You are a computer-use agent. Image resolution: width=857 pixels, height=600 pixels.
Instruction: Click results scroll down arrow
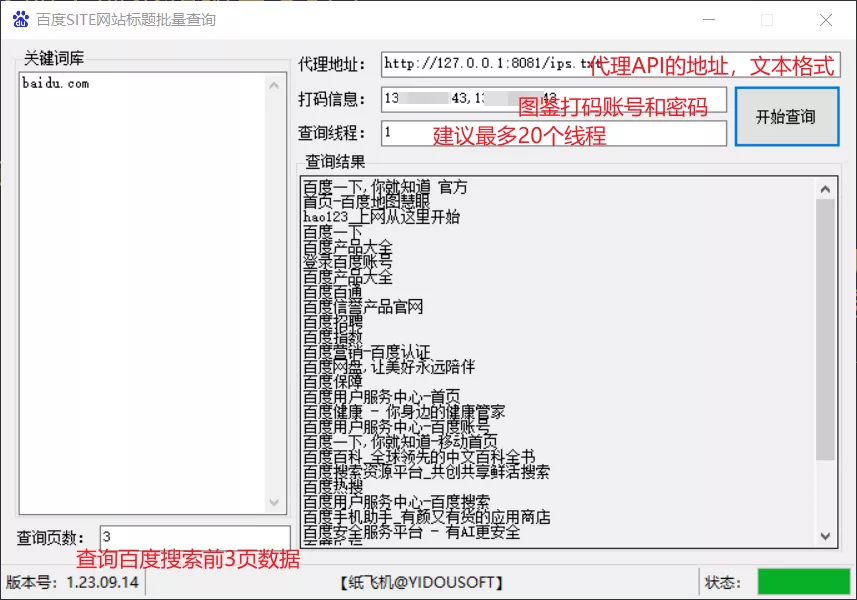click(x=825, y=537)
